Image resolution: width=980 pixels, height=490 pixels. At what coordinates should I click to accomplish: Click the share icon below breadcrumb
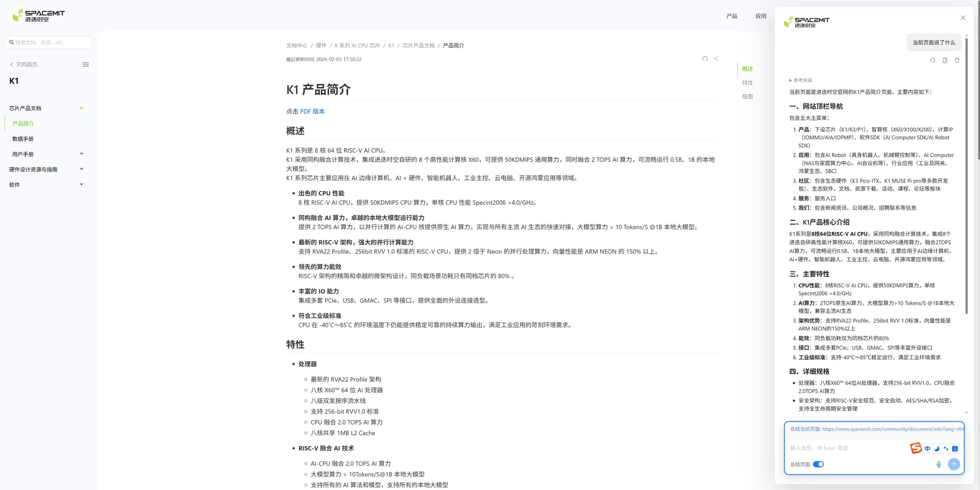click(716, 59)
